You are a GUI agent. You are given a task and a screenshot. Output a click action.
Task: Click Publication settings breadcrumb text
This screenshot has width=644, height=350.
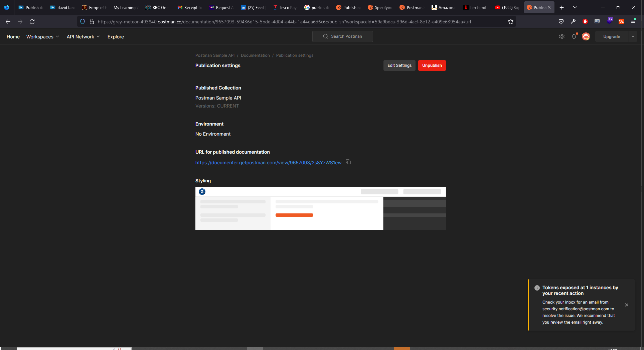(x=295, y=55)
